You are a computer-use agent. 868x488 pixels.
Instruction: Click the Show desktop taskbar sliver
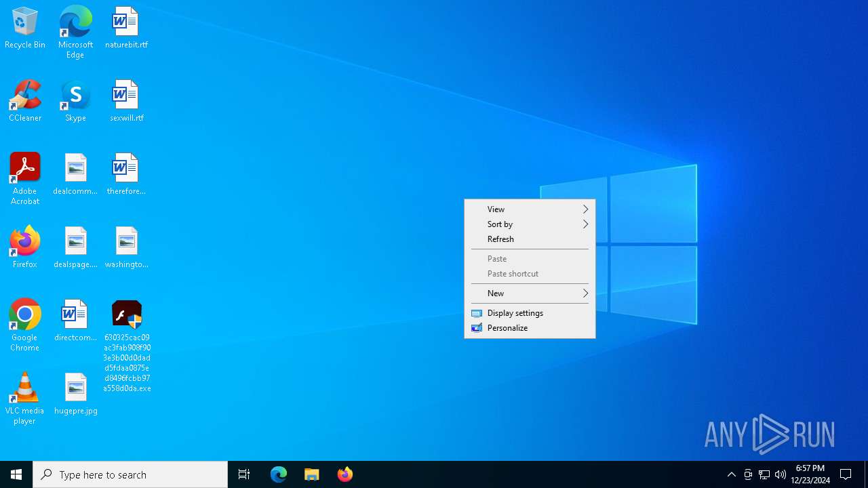click(x=866, y=474)
